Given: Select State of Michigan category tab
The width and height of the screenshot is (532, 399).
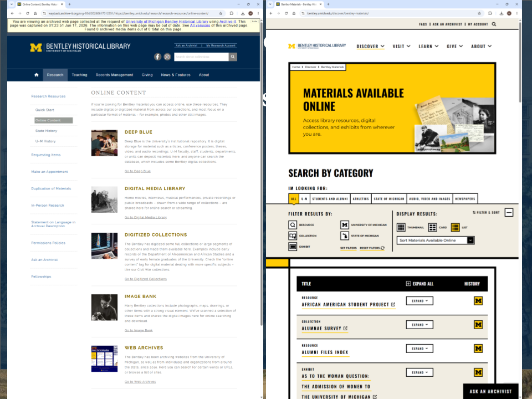Looking at the screenshot, I should pos(389,199).
